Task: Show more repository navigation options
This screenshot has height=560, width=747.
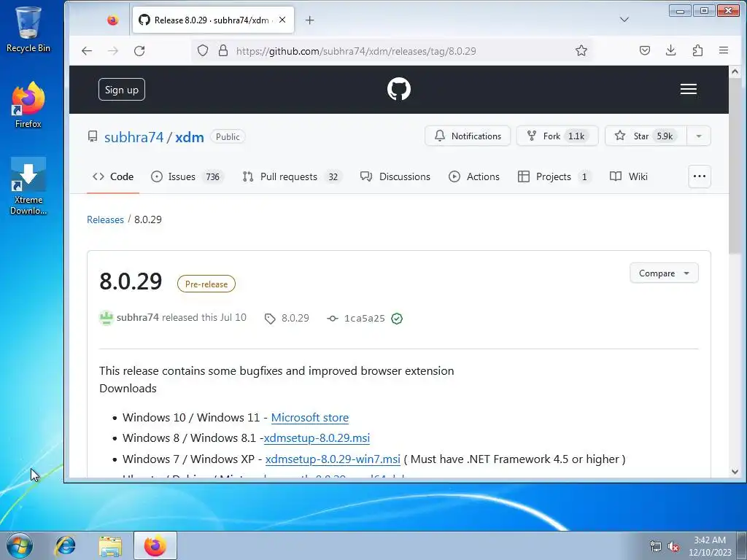Action: [x=700, y=176]
